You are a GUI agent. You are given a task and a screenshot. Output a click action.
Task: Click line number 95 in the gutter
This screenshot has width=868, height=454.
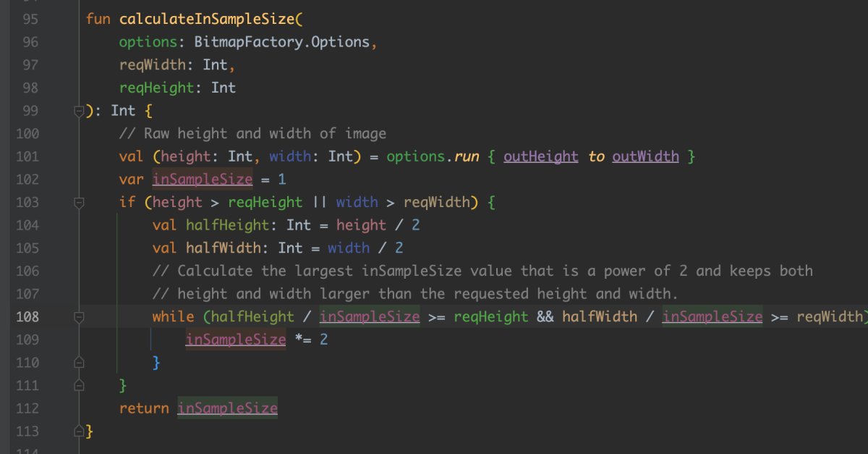click(x=30, y=20)
